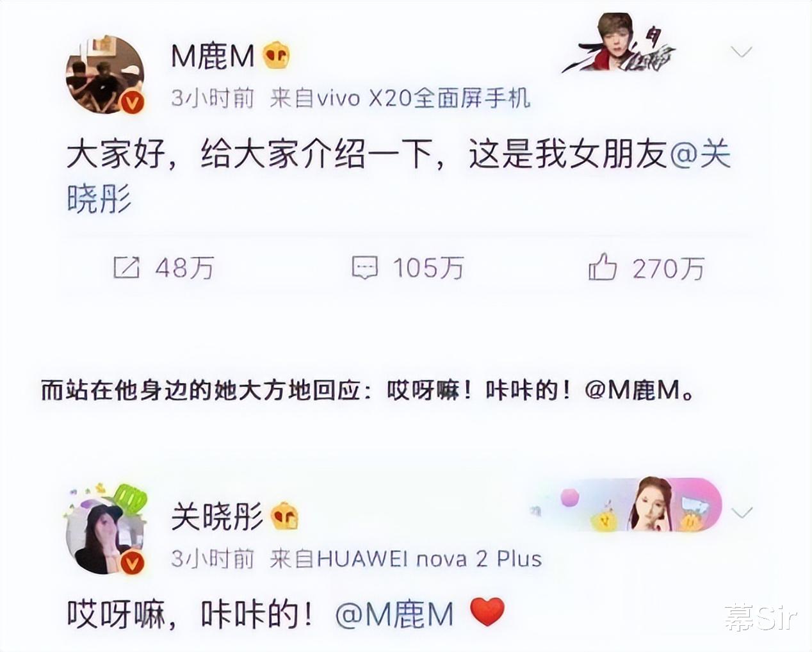Click the repost icon on M鹿M's post
The image size is (812, 652).
point(126,268)
